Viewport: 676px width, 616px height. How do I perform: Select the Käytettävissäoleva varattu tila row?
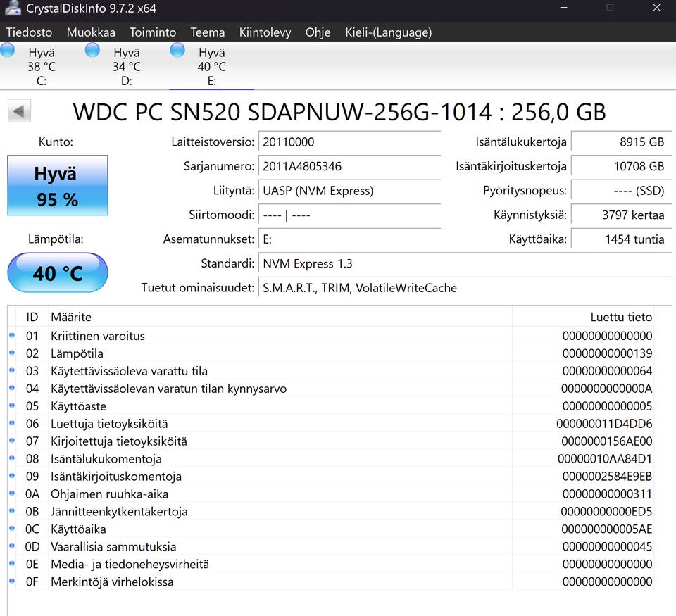coord(331,371)
